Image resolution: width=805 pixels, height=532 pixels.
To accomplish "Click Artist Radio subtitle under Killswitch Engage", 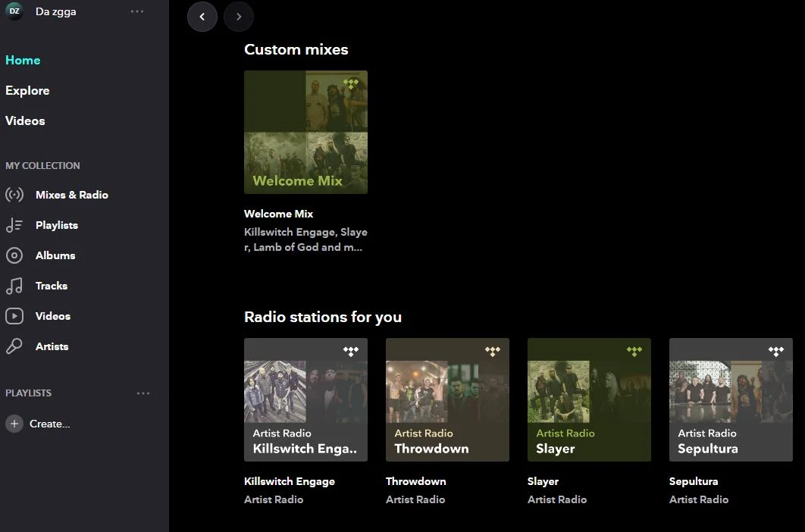I will point(274,499).
